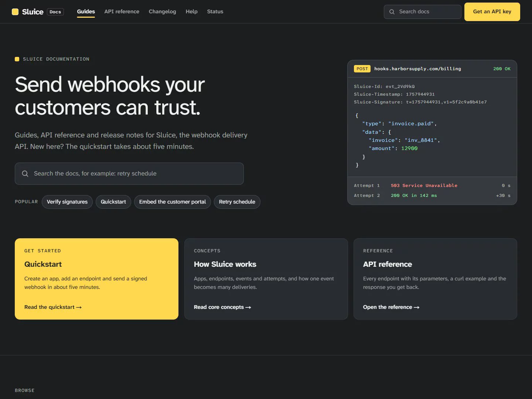532x399 pixels.
Task: Click the large docs search field with retry schedule example
Action: click(129, 174)
